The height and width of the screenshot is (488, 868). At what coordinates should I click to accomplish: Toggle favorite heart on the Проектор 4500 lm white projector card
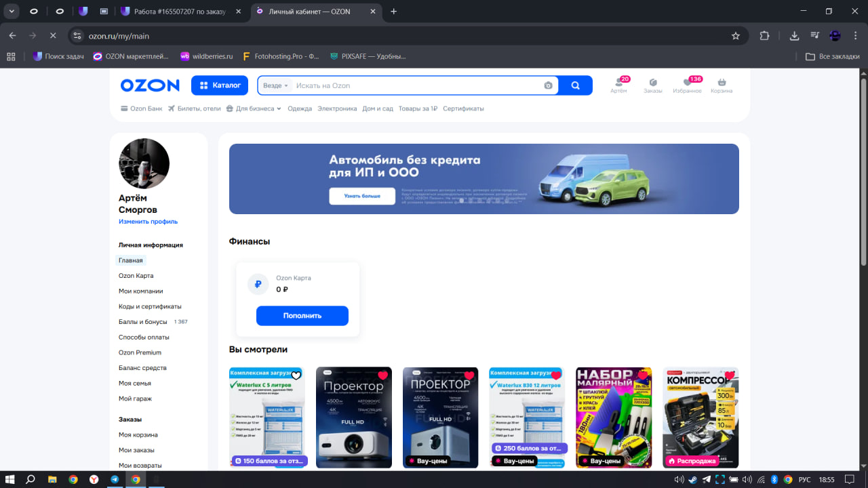click(x=383, y=375)
